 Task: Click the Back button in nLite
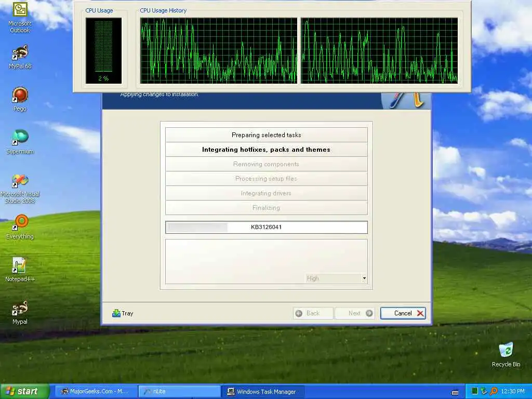tap(312, 313)
